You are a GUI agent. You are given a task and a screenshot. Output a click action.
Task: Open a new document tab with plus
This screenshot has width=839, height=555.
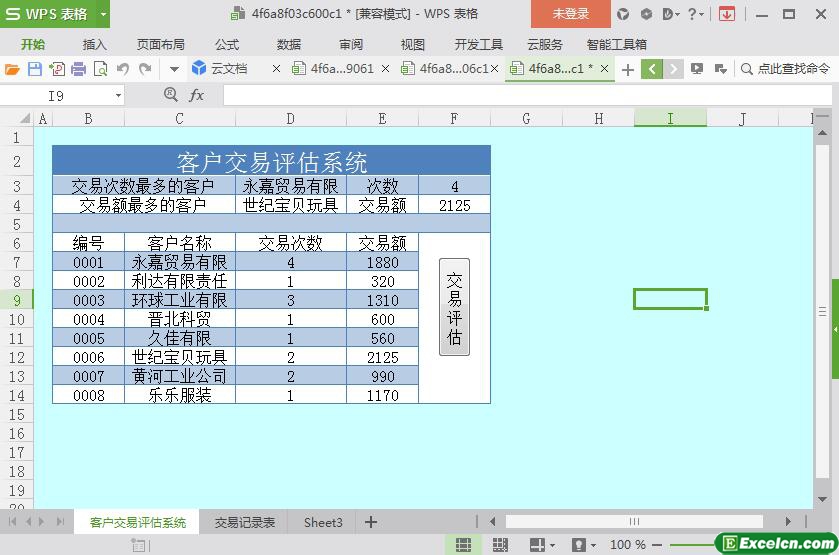coord(627,69)
